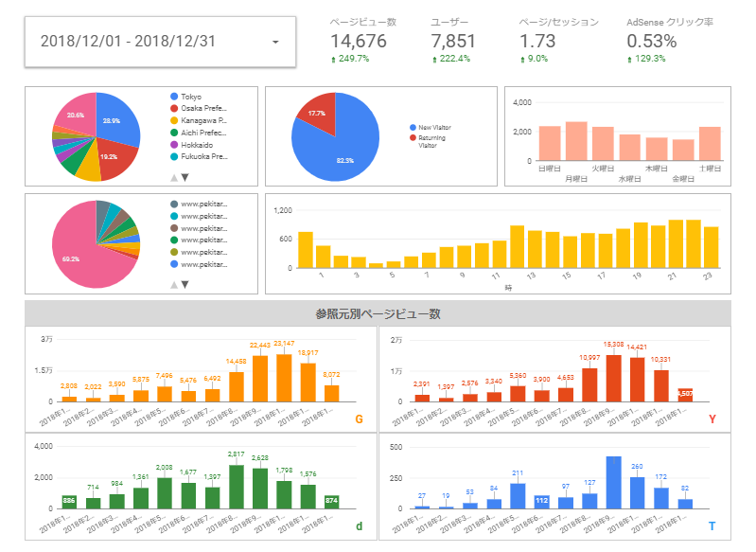Screen dimensions: 756x552
Task: Click the blue Tokyo legend dot
Action: pos(174,97)
